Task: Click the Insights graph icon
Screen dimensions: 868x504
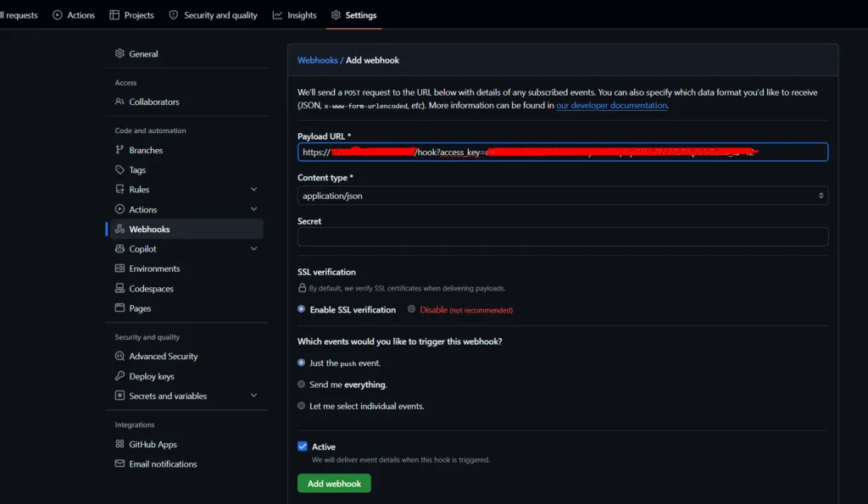Action: point(277,15)
